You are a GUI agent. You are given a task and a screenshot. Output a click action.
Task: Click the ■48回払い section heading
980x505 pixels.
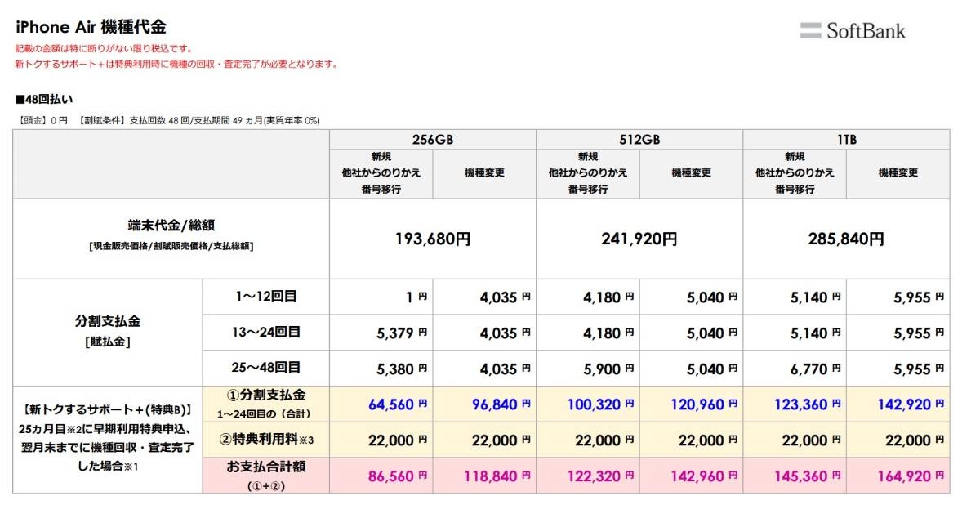pyautogui.click(x=44, y=100)
